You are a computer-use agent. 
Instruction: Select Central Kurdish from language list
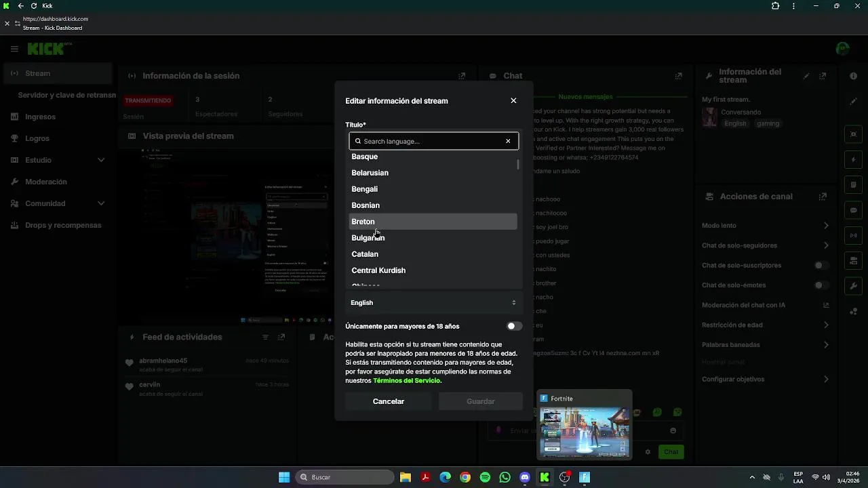(433, 270)
